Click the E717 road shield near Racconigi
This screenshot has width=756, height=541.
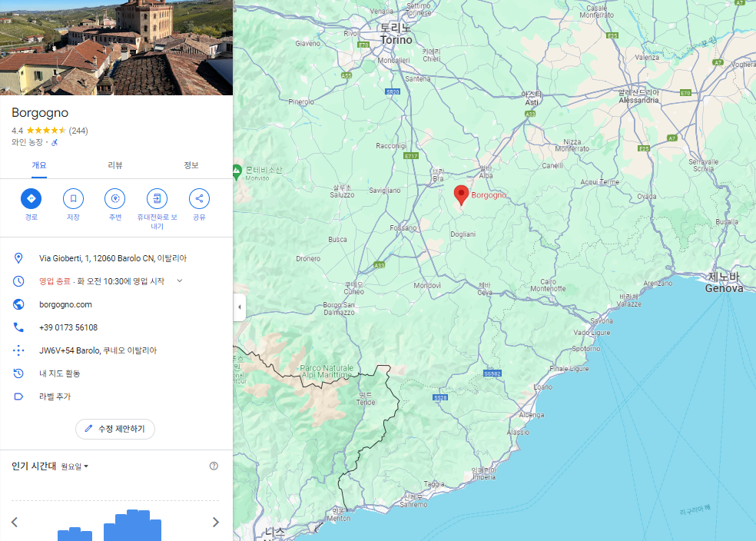[411, 156]
